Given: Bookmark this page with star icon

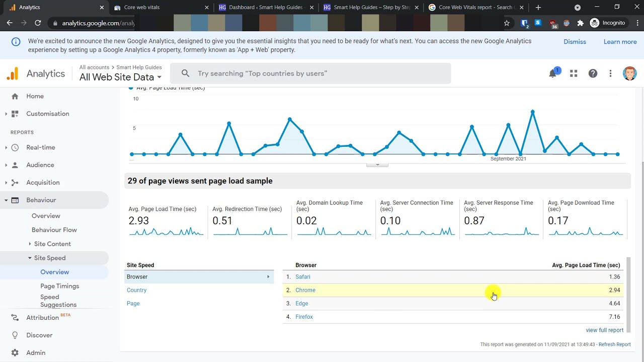Looking at the screenshot, I should (x=507, y=23).
